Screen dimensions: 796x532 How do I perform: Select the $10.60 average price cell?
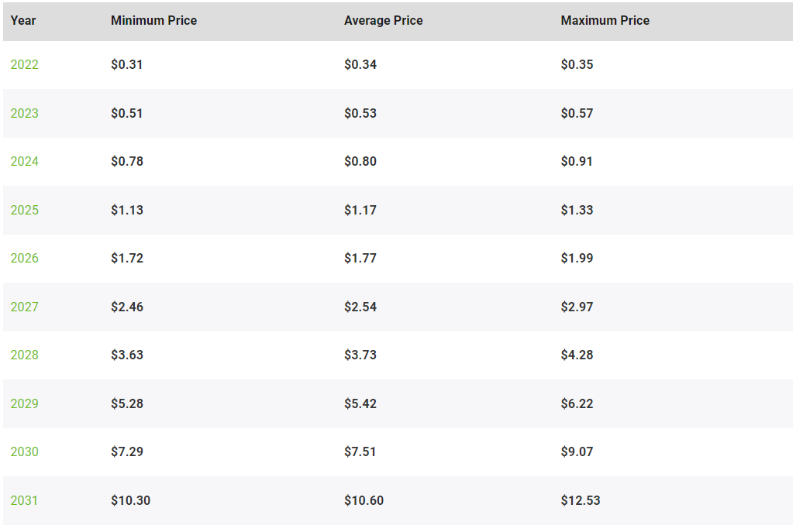[364, 500]
